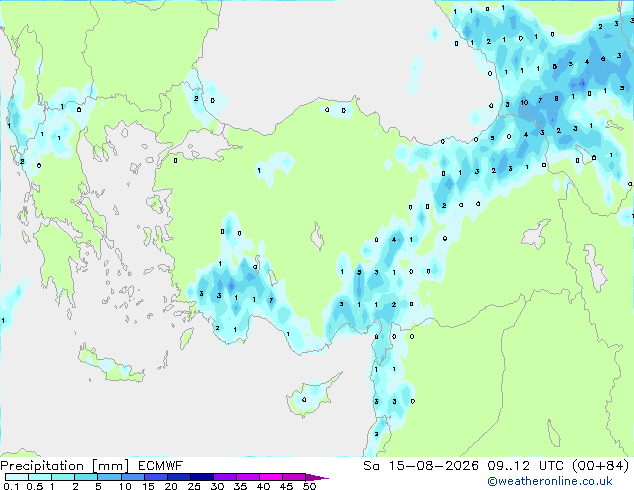634x490 pixels.
Task: Click the '(00+84)' forecast offset text
Action: tap(600, 466)
